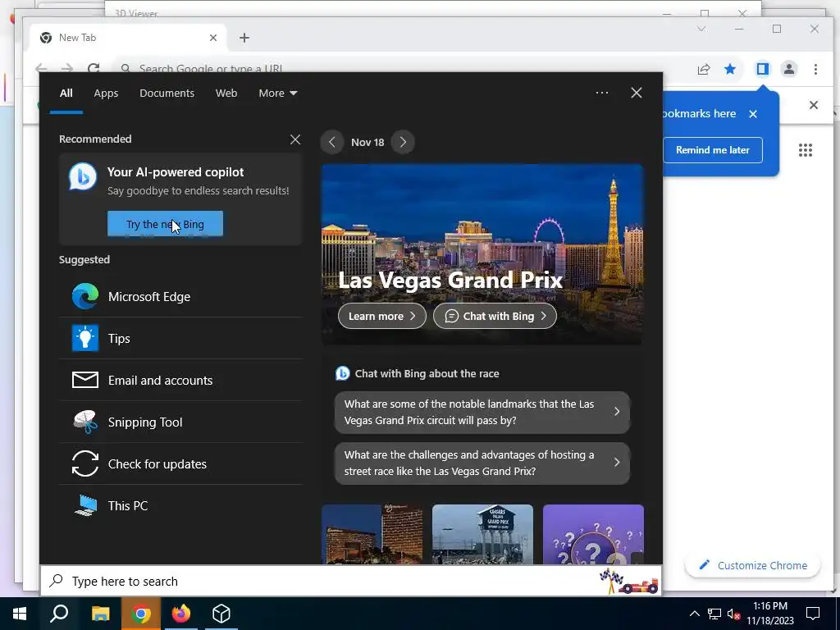Select Check for updates suggestion
Viewport: 840px width, 630px height.
click(180, 464)
